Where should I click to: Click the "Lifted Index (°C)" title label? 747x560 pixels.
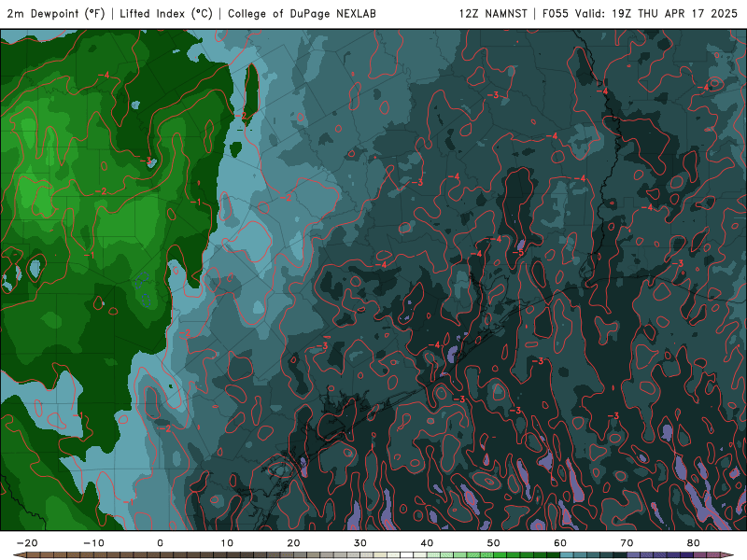pyautogui.click(x=166, y=14)
